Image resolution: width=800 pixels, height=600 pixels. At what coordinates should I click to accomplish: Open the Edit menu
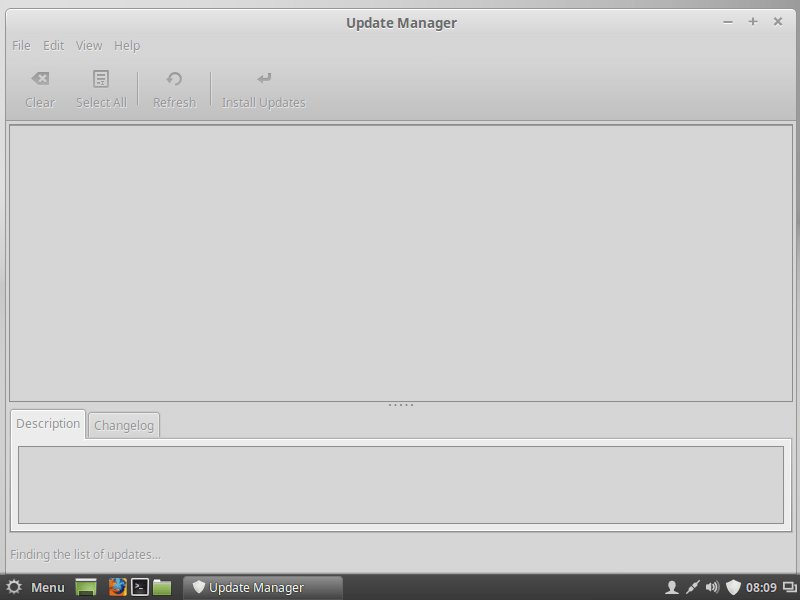pyautogui.click(x=54, y=45)
